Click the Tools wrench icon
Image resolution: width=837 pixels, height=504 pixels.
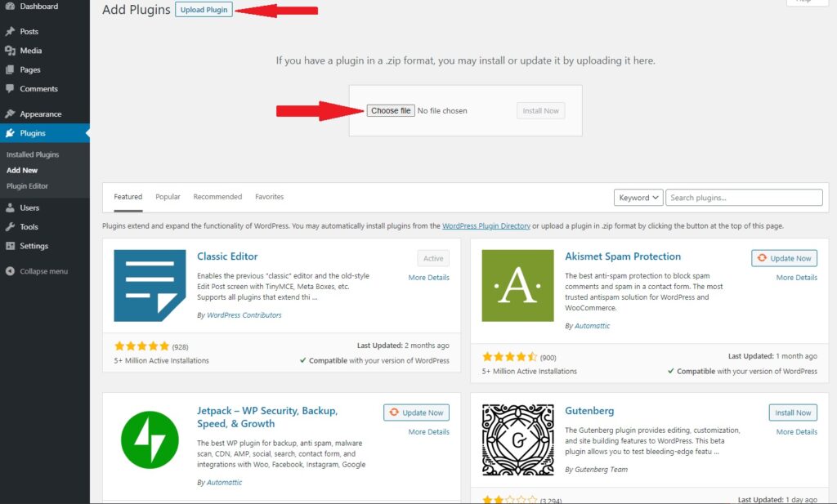click(x=10, y=226)
